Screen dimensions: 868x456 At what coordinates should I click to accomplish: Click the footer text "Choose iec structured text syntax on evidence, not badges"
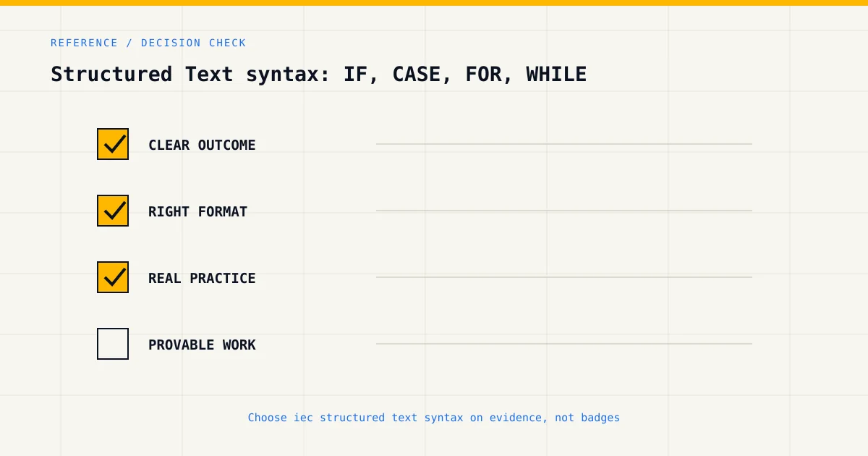coord(434,418)
